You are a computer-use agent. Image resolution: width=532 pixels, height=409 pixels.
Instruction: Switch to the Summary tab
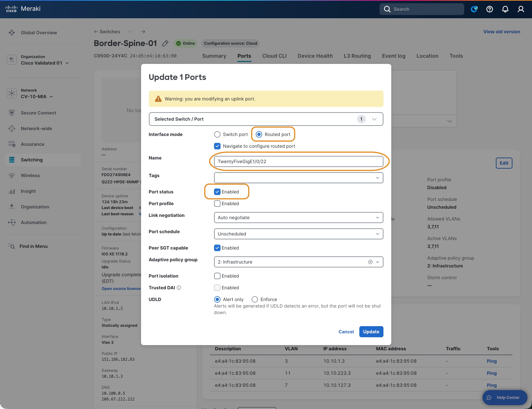(214, 56)
